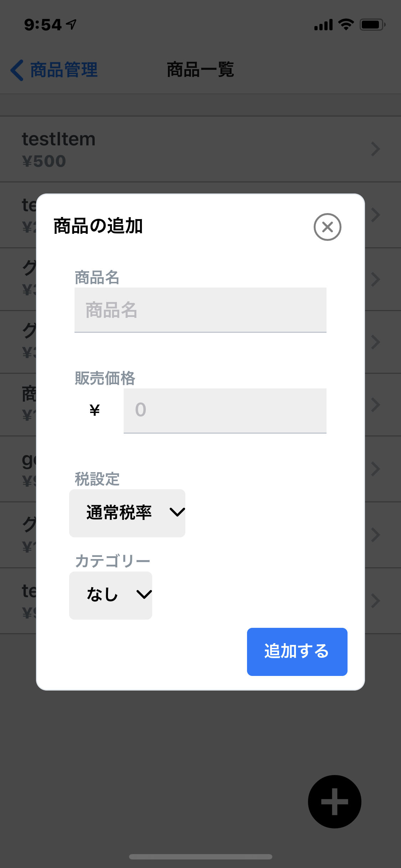Click the 商品名 text field
Screen dimensions: 401x868
pyautogui.click(x=200, y=310)
